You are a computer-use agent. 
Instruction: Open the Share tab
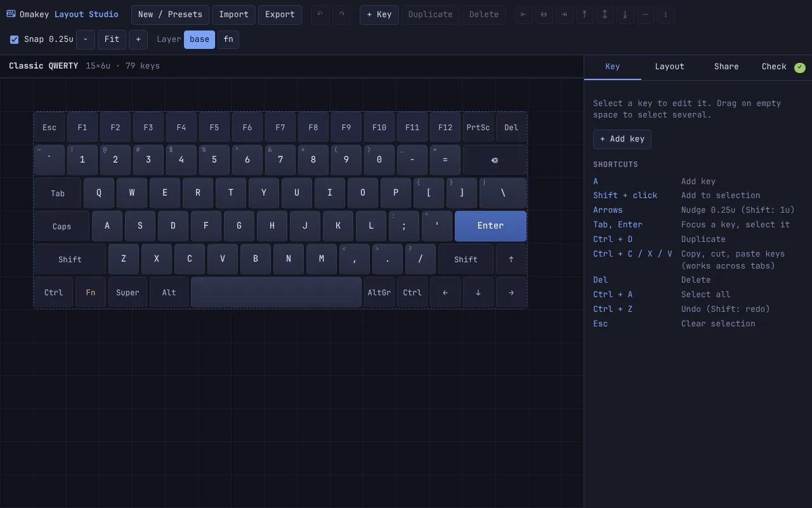click(726, 67)
